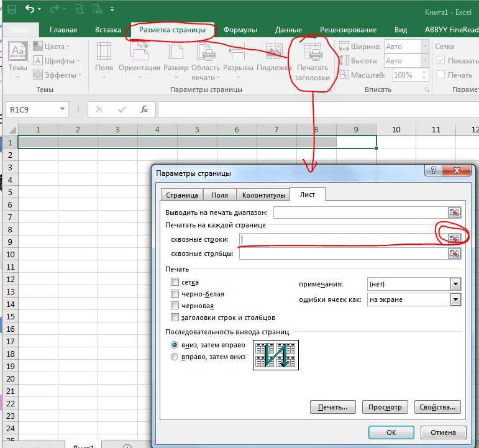Click the Поля margins icon
This screenshot has height=448, width=479.
[x=104, y=52]
